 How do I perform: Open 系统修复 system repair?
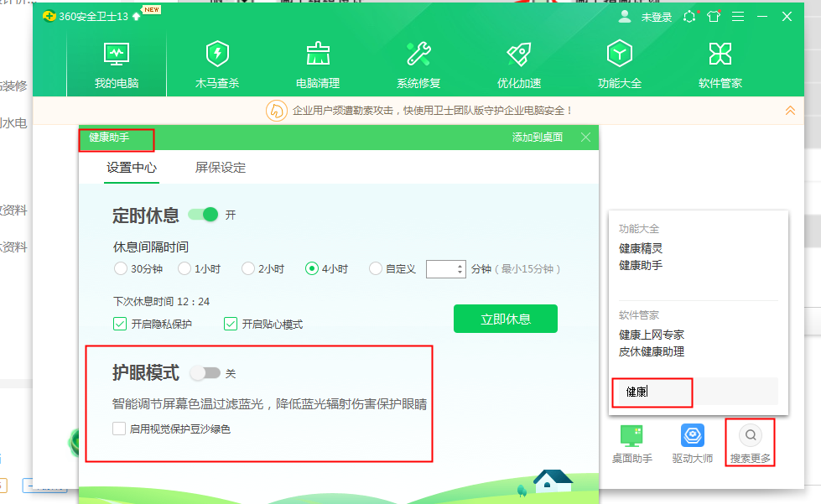(x=418, y=65)
